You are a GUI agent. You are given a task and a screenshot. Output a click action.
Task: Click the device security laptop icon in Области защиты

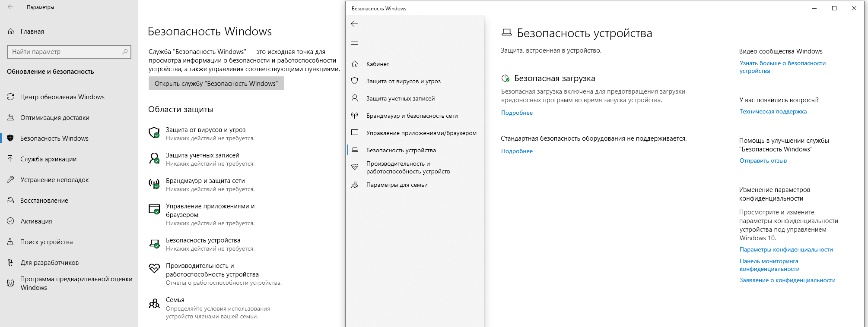pos(154,244)
